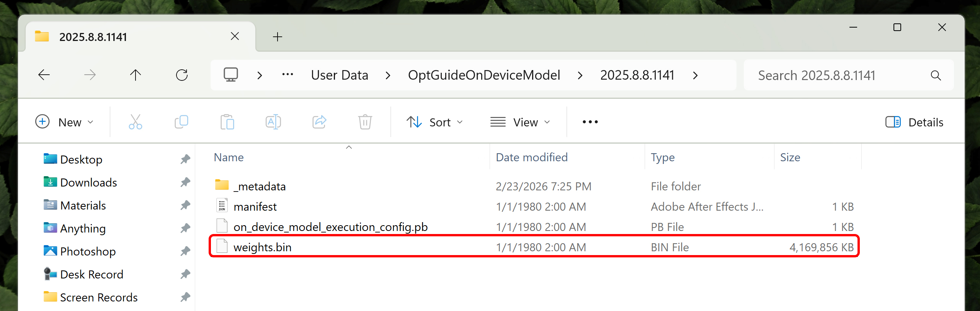Open the See more toolbar menu
The height and width of the screenshot is (311, 980).
[x=590, y=122]
